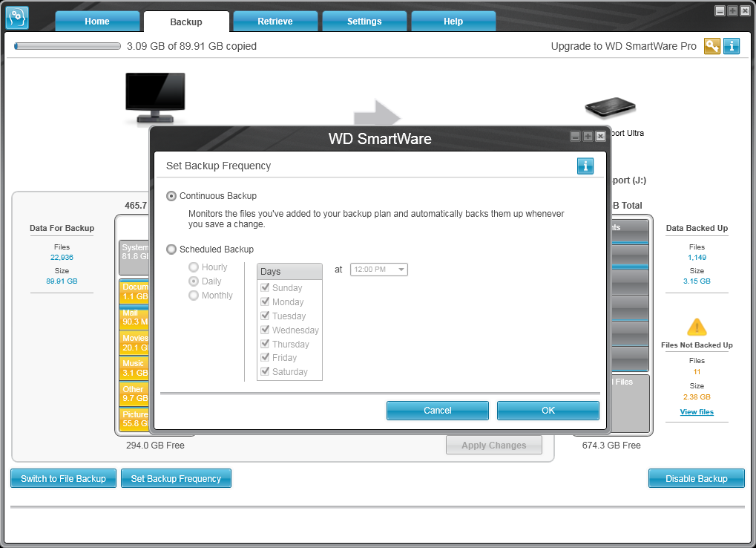Select Continuous Backup option
This screenshot has height=548, width=756.
coord(171,196)
